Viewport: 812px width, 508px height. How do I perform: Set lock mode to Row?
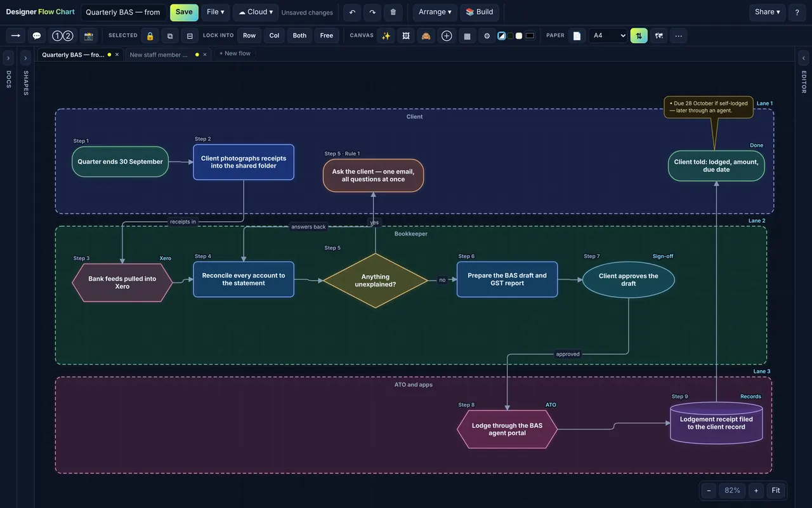249,36
